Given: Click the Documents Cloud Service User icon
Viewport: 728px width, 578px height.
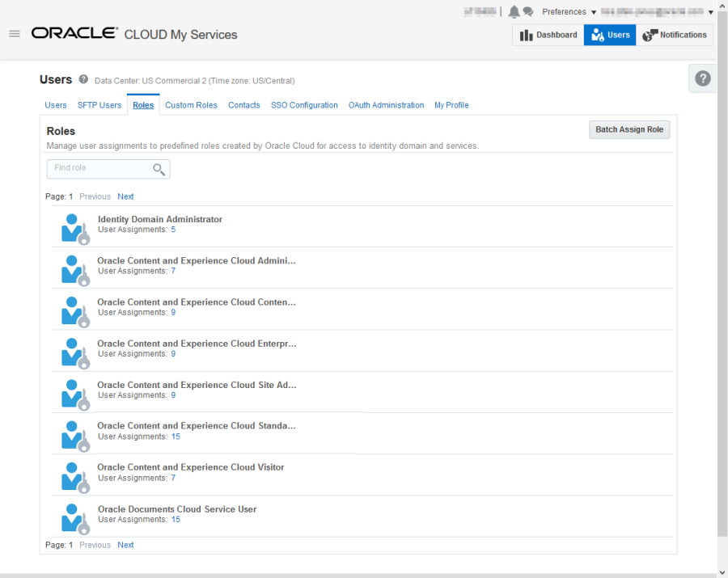Looking at the screenshot, I should pyautogui.click(x=75, y=519).
